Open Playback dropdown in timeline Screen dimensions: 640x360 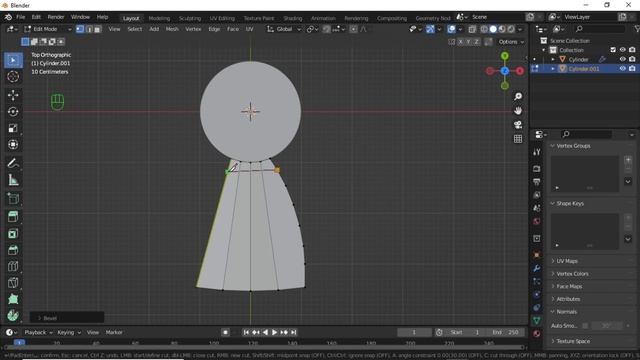pyautogui.click(x=38, y=332)
